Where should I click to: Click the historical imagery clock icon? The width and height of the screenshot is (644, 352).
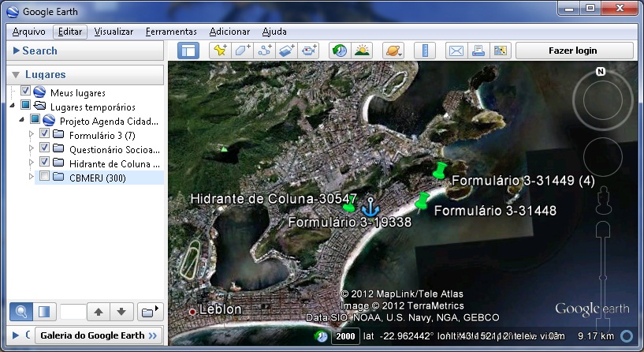[x=339, y=51]
